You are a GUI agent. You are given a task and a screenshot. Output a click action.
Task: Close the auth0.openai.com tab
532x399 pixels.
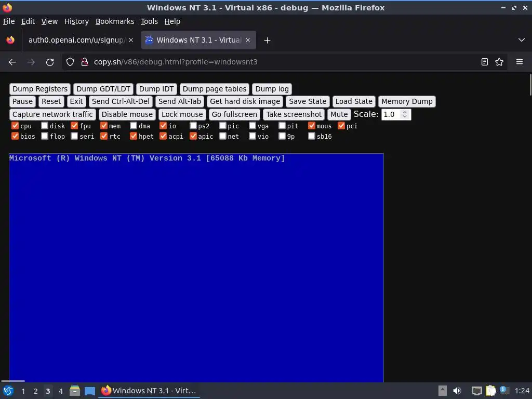(x=130, y=40)
